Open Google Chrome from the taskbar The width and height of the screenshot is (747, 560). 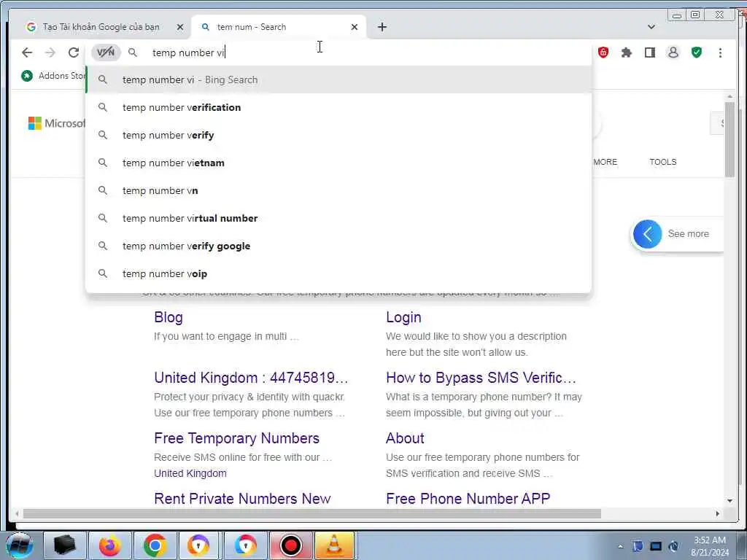[x=155, y=545]
